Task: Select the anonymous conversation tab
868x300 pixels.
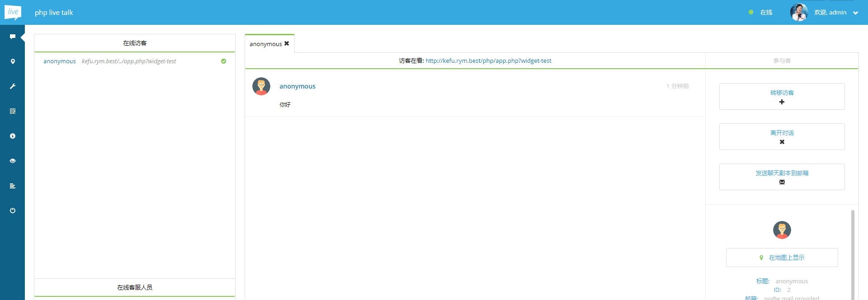Action: click(x=265, y=44)
